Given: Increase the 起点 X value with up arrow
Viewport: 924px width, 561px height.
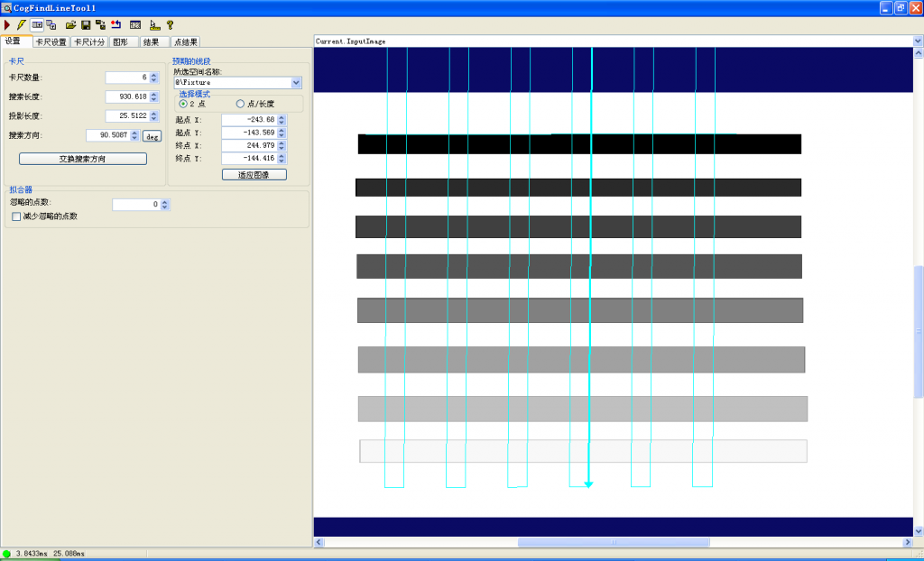Looking at the screenshot, I should click(x=282, y=117).
